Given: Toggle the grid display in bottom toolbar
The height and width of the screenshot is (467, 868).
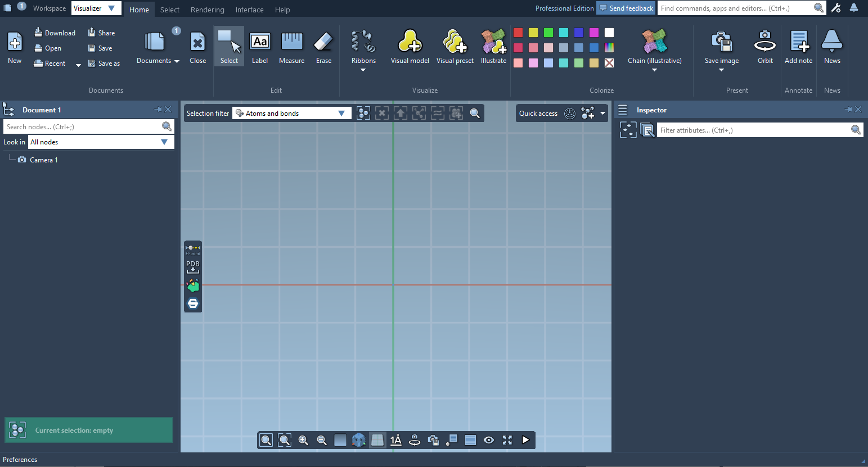Looking at the screenshot, I should pyautogui.click(x=377, y=440).
